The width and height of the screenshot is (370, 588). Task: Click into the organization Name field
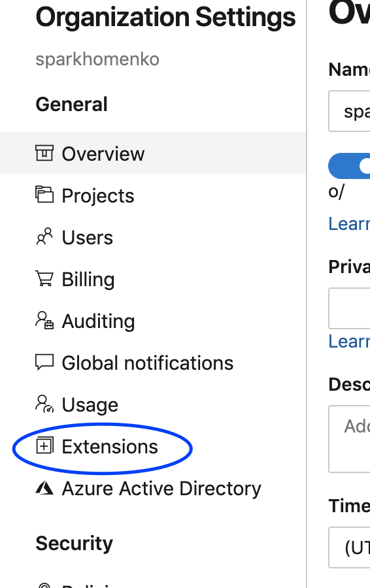[x=349, y=111]
